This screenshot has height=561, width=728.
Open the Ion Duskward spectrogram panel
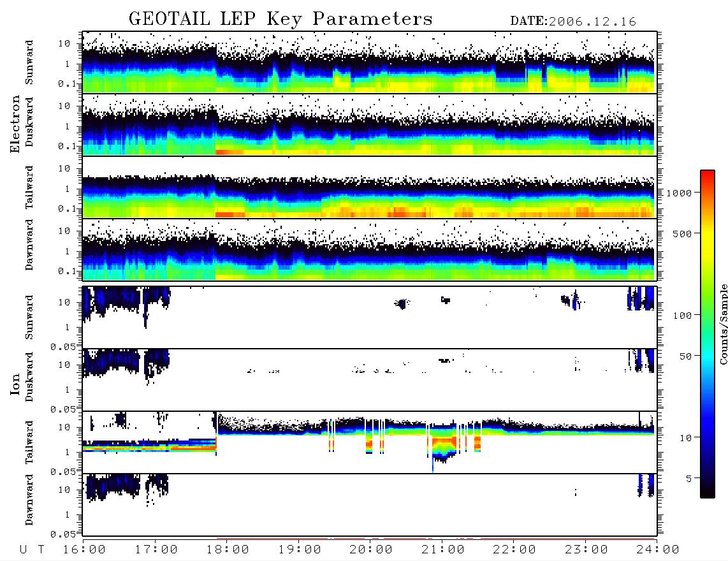[370, 380]
